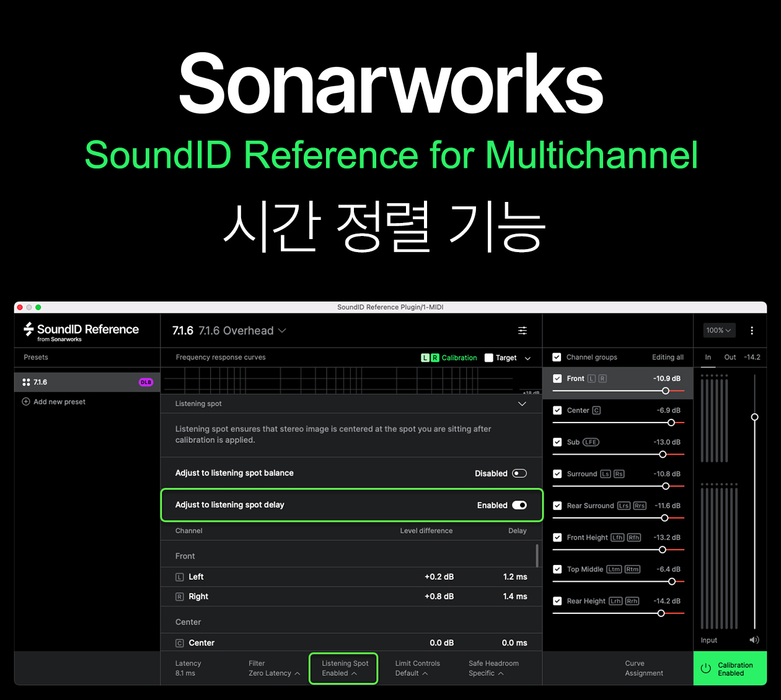Open the 100% zoom dropdown
Screen dimensions: 781x700
719,331
